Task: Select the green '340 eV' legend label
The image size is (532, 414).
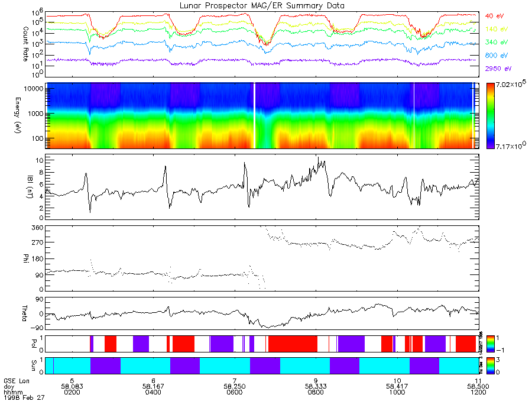Action: point(497,42)
